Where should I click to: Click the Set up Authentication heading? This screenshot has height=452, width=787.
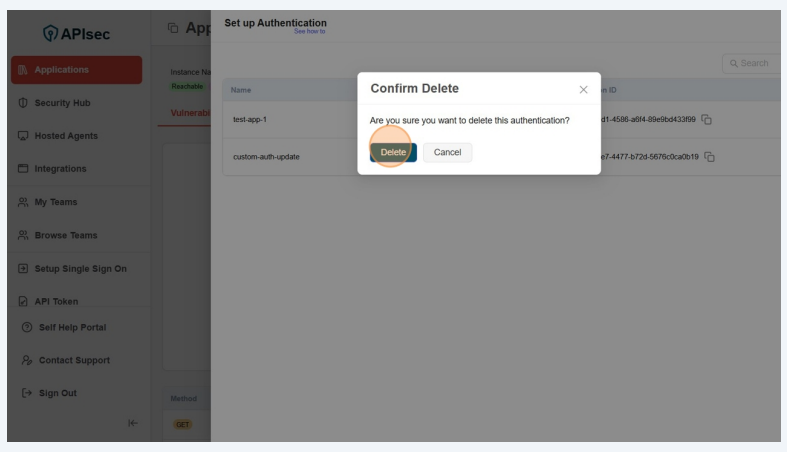[275, 23]
